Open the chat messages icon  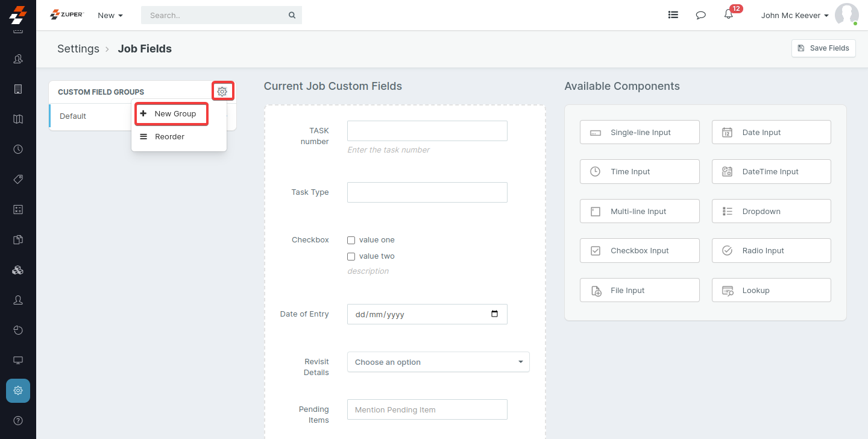point(700,15)
